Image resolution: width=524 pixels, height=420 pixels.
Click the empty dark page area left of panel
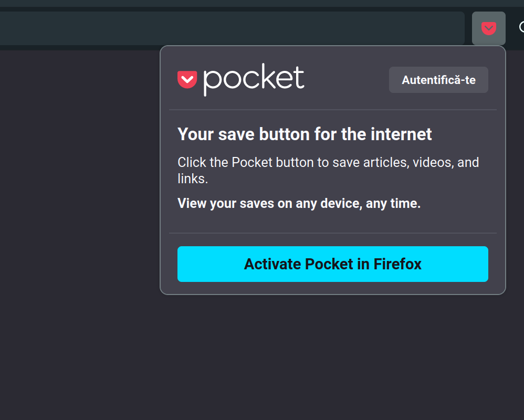[79, 210]
